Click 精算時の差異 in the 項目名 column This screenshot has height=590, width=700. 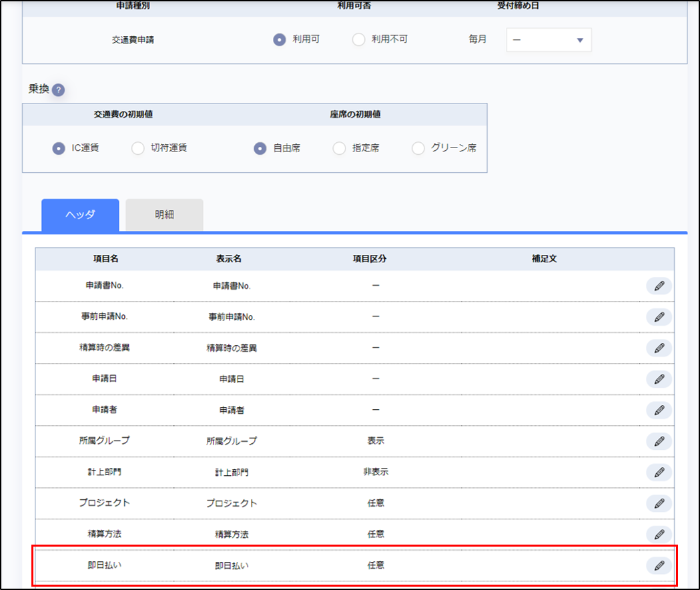click(x=105, y=348)
